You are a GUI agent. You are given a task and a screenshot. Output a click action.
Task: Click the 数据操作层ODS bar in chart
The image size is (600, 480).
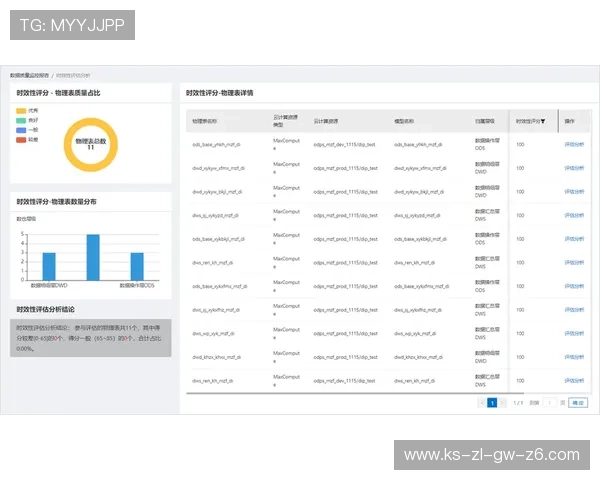[137, 266]
